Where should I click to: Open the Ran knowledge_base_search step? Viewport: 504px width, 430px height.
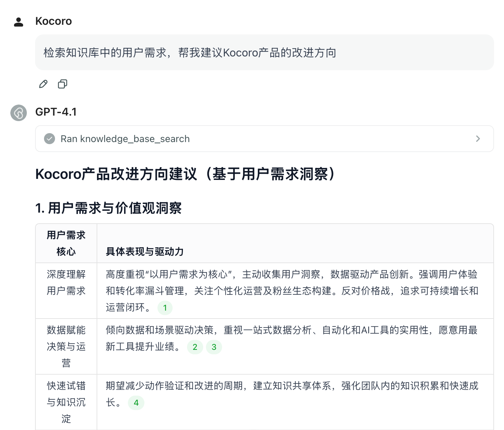click(125, 139)
